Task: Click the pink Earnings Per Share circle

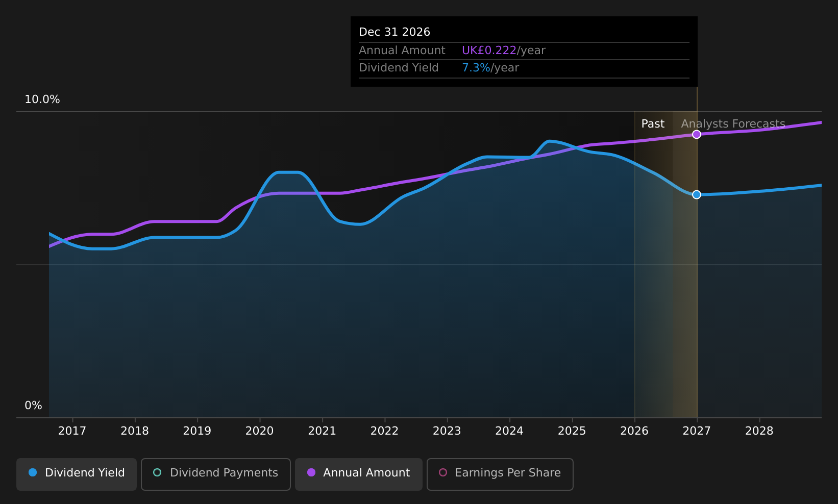Action: (443, 472)
